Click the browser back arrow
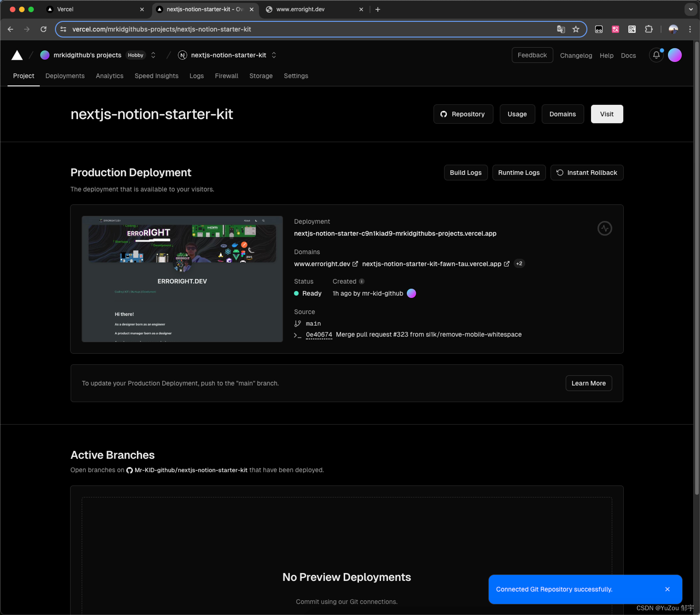Viewport: 700px width, 615px height. 10,29
